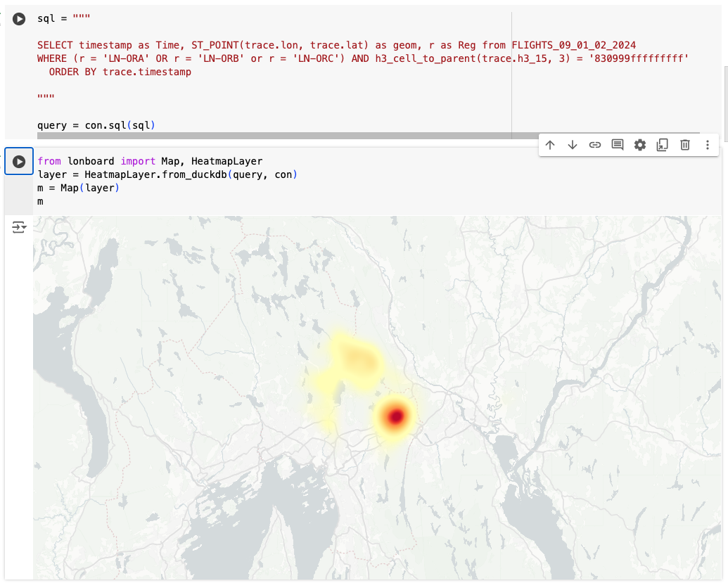
Task: Click the red heatmap hotspot on the map
Action: (x=396, y=416)
